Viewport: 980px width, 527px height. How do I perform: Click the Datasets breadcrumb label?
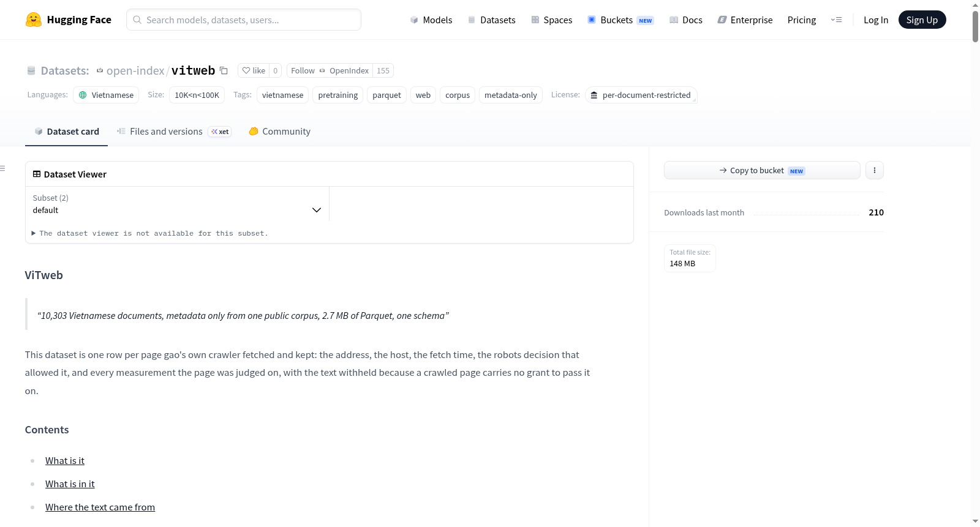(x=65, y=71)
